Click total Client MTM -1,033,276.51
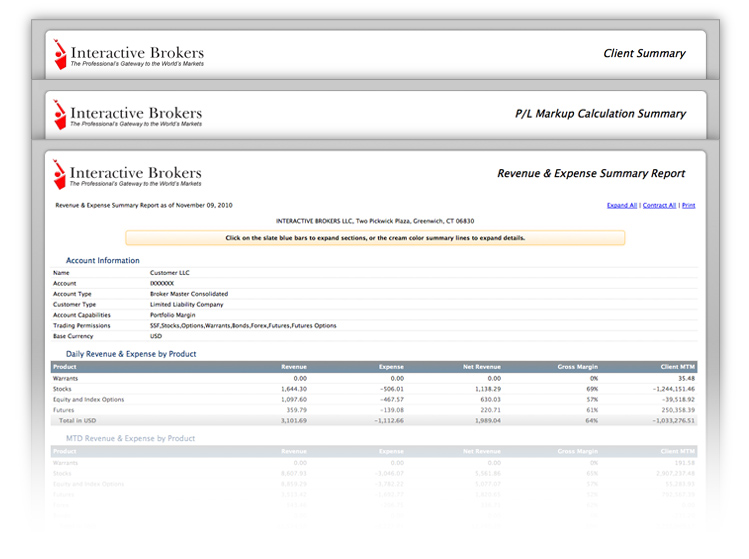The height and width of the screenshot is (559, 749). [674, 420]
